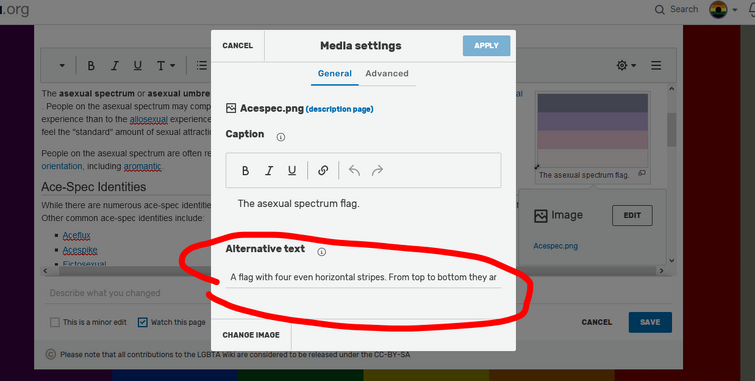Open the paragraph style dropdown in editor toolbar
Image resolution: width=755 pixels, height=381 pixels.
(62, 66)
